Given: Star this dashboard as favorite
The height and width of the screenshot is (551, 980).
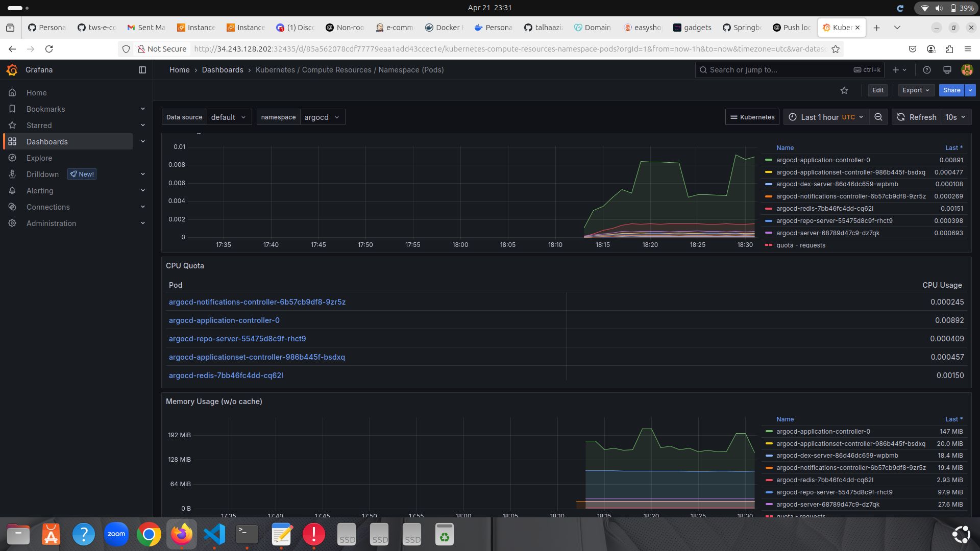Looking at the screenshot, I should point(844,90).
